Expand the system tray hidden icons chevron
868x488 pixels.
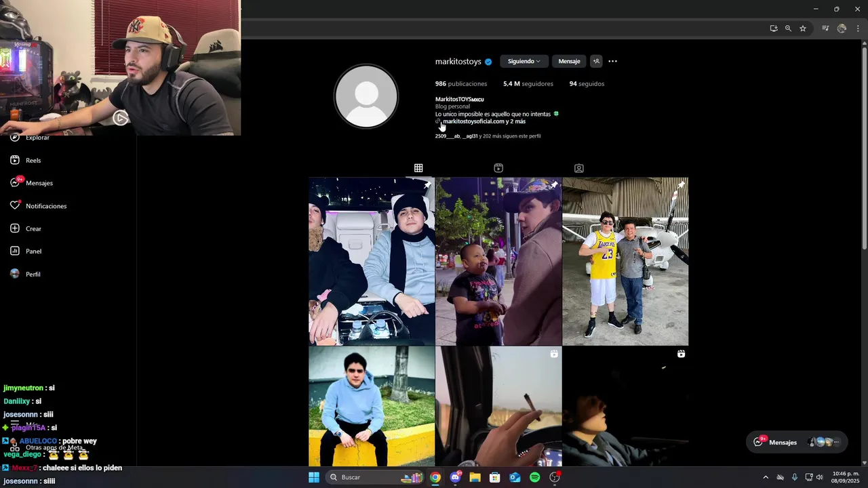pyautogui.click(x=766, y=477)
